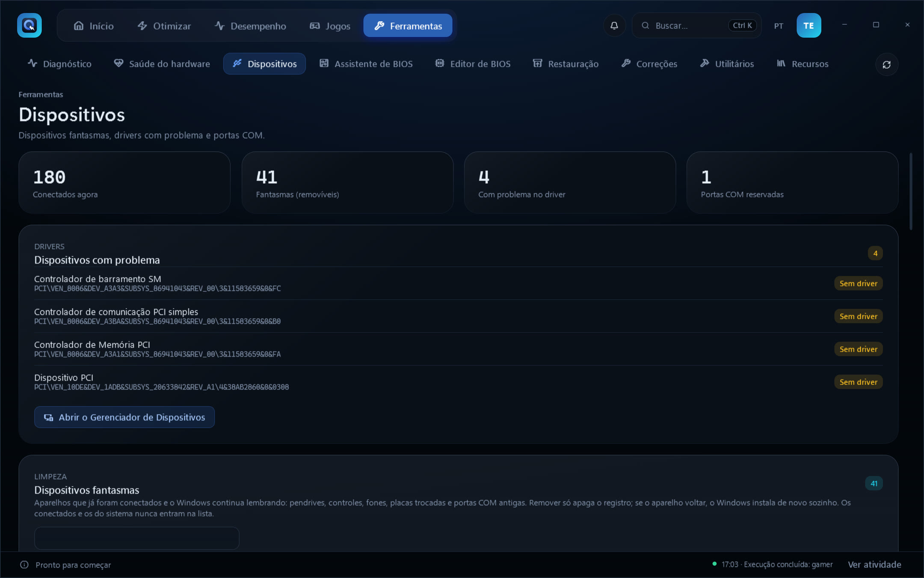Viewport: 924px width, 578px height.
Task: Open the Início tab
Action: 94,26
